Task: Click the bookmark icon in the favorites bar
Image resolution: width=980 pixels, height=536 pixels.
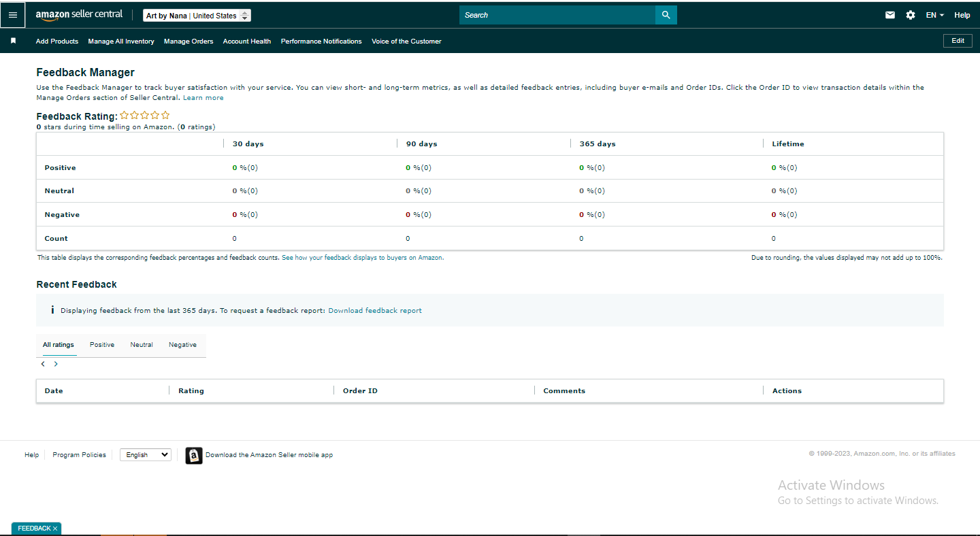Action: pos(13,41)
